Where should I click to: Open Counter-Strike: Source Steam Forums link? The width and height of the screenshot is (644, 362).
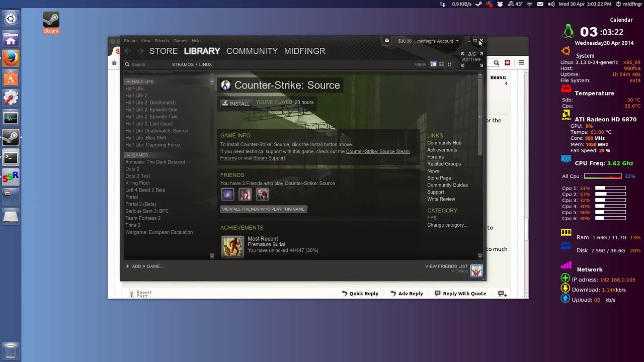point(377,151)
